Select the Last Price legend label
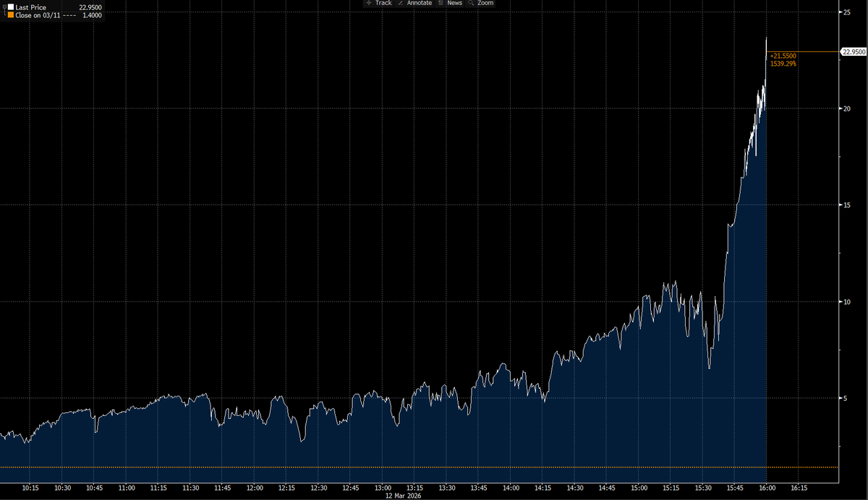The height and width of the screenshot is (500, 868). click(31, 7)
